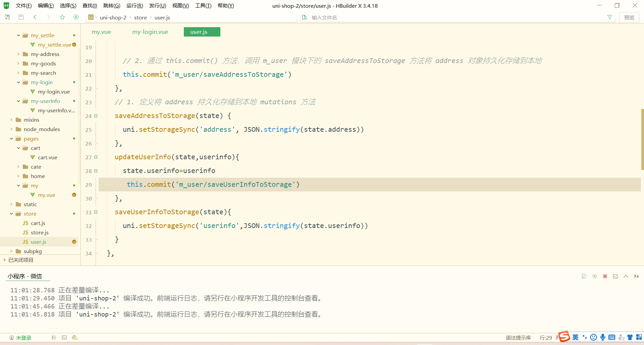Expand the subpkg folder
The image size is (644, 345).
click(x=12, y=251)
